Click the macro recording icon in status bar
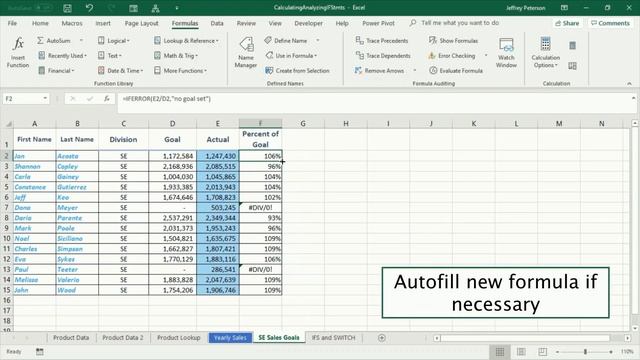Image resolution: width=640 pixels, height=360 pixels. tap(40, 351)
